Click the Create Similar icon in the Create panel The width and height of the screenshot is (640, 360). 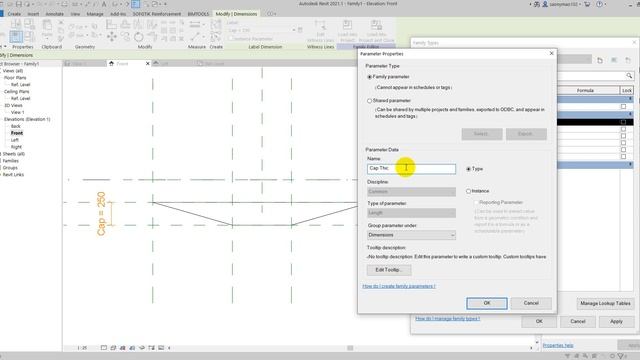(216, 37)
